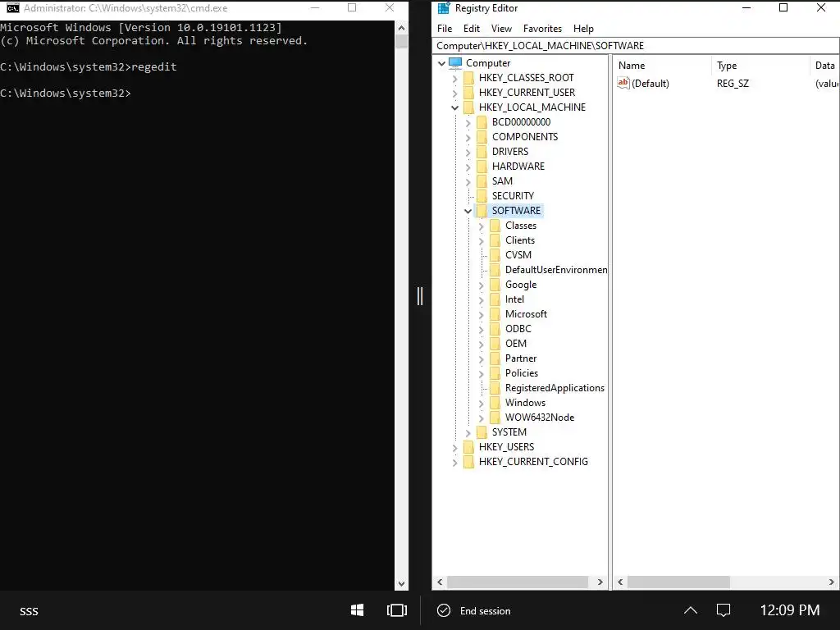Click the 12:09 PM clock
This screenshot has width=840, height=630.
click(790, 610)
